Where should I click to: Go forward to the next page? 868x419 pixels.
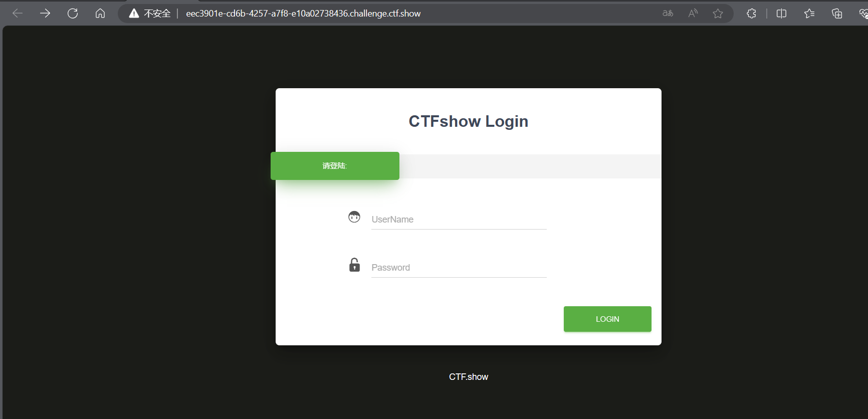45,14
